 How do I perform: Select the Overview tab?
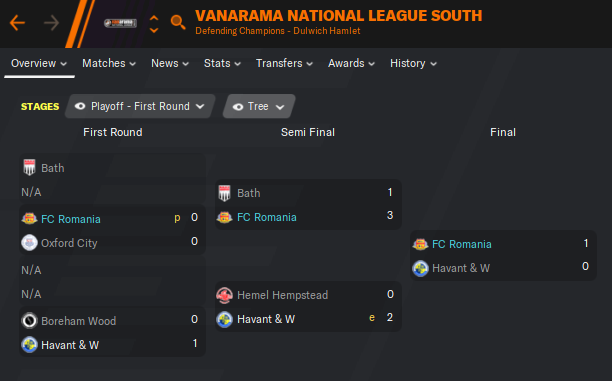(x=39, y=63)
